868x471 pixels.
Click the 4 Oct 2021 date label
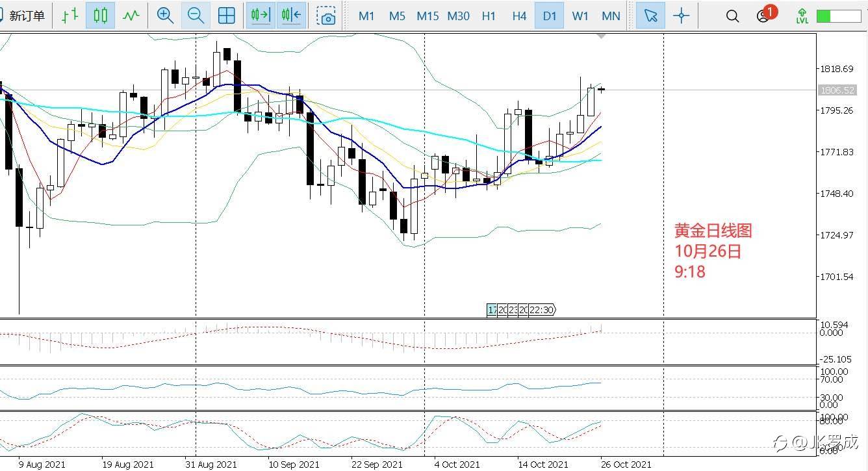(x=457, y=465)
